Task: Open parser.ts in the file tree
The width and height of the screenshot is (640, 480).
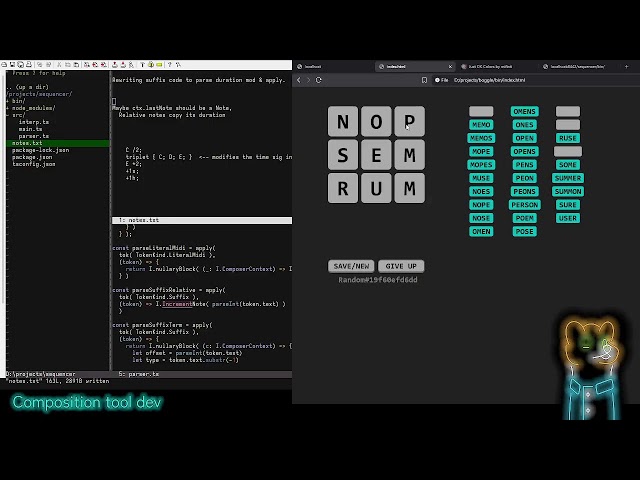Action: click(x=34, y=136)
